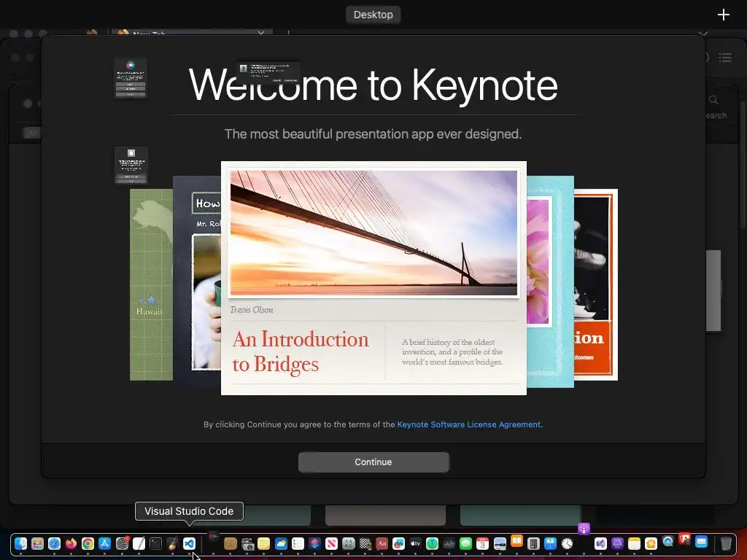747x560 pixels.
Task: Open the Keynote Software License Agreement link
Action: coord(469,424)
